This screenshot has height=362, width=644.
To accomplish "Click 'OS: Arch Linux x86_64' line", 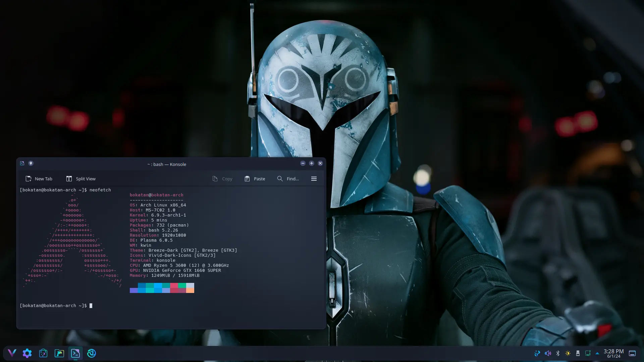I will [x=158, y=205].
